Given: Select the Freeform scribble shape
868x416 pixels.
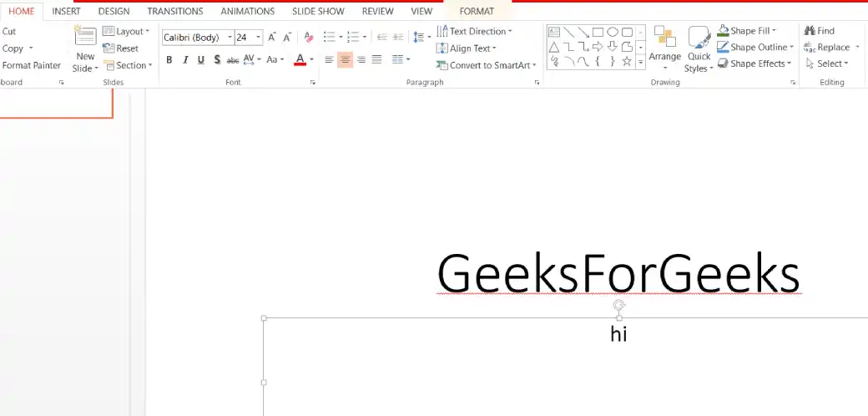Looking at the screenshot, I should click(x=553, y=61).
